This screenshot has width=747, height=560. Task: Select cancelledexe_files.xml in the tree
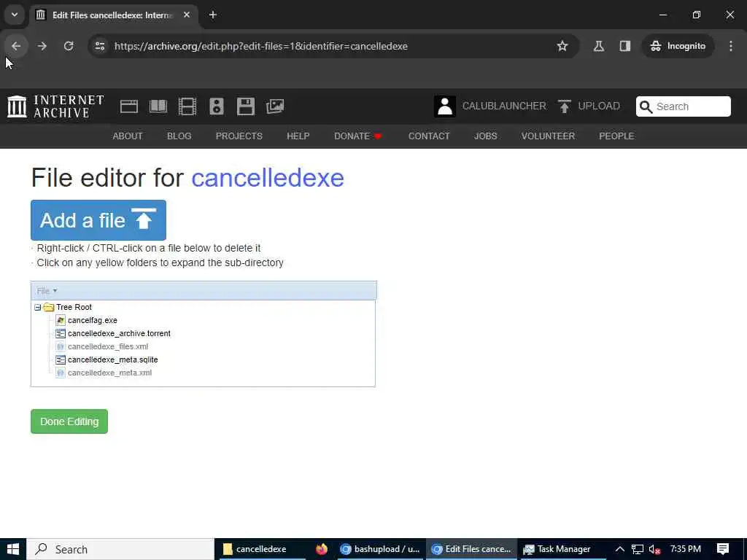[108, 346]
